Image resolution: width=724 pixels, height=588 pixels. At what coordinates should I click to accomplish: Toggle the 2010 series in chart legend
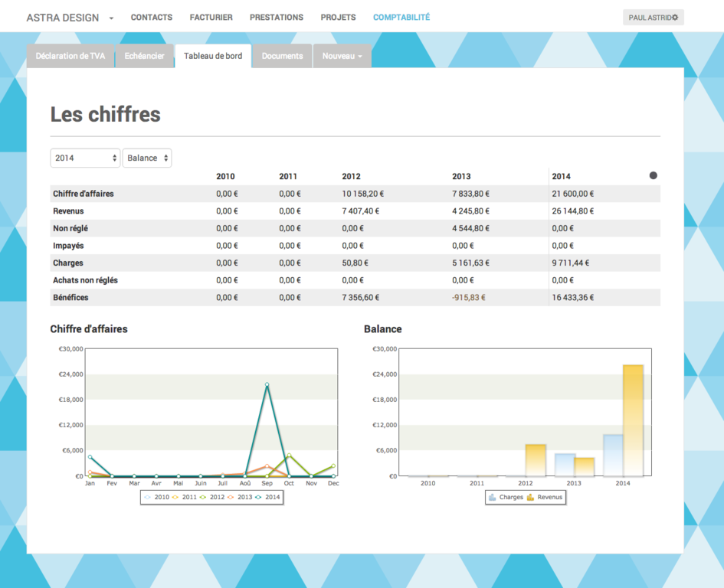point(157,497)
